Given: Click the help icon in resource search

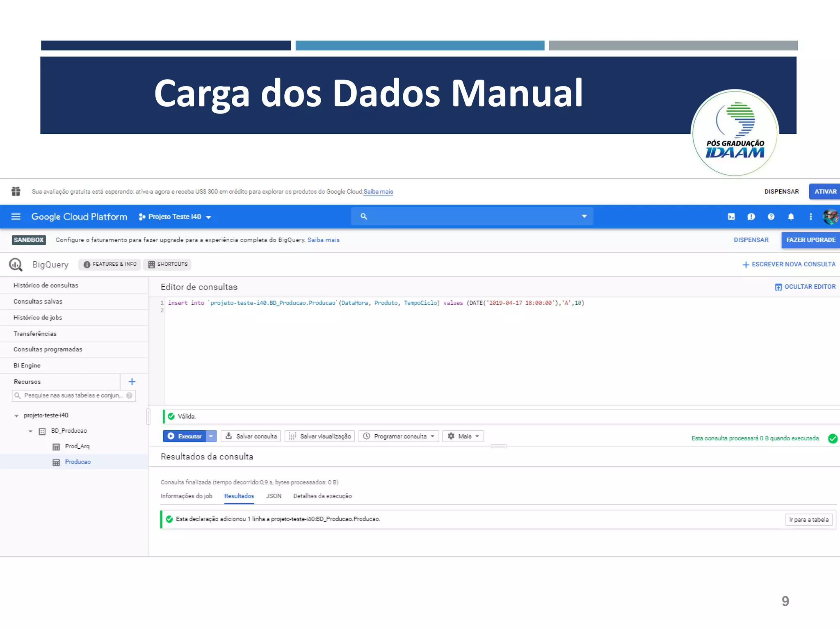Looking at the screenshot, I should pos(129,395).
